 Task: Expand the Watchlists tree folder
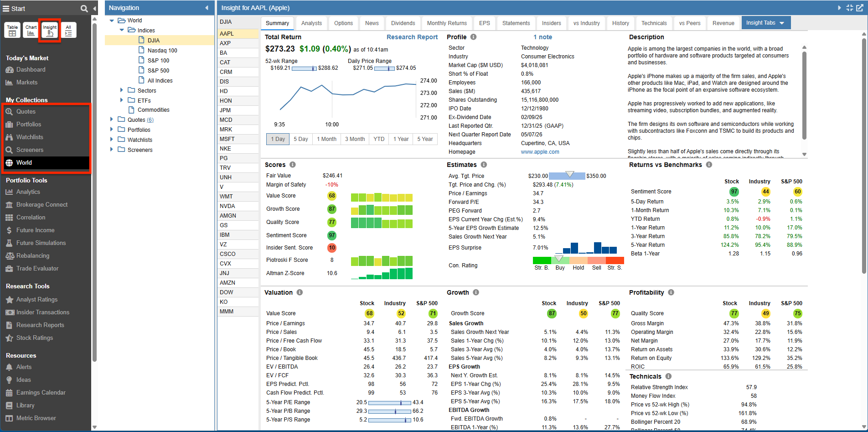112,140
